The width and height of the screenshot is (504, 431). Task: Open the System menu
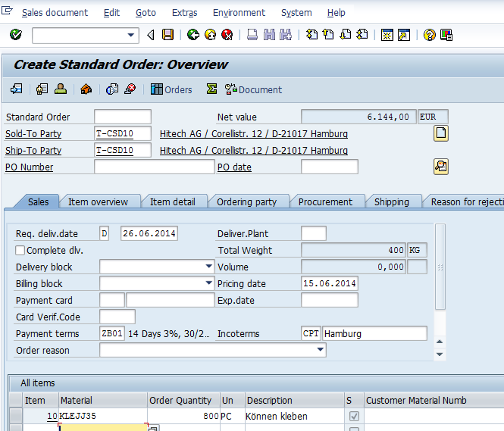(296, 13)
